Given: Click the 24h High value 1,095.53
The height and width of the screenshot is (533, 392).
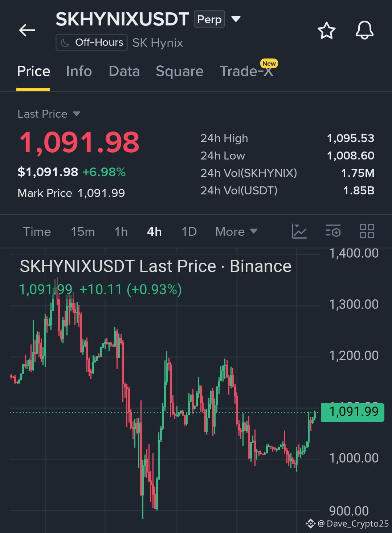Looking at the screenshot, I should pyautogui.click(x=350, y=138).
